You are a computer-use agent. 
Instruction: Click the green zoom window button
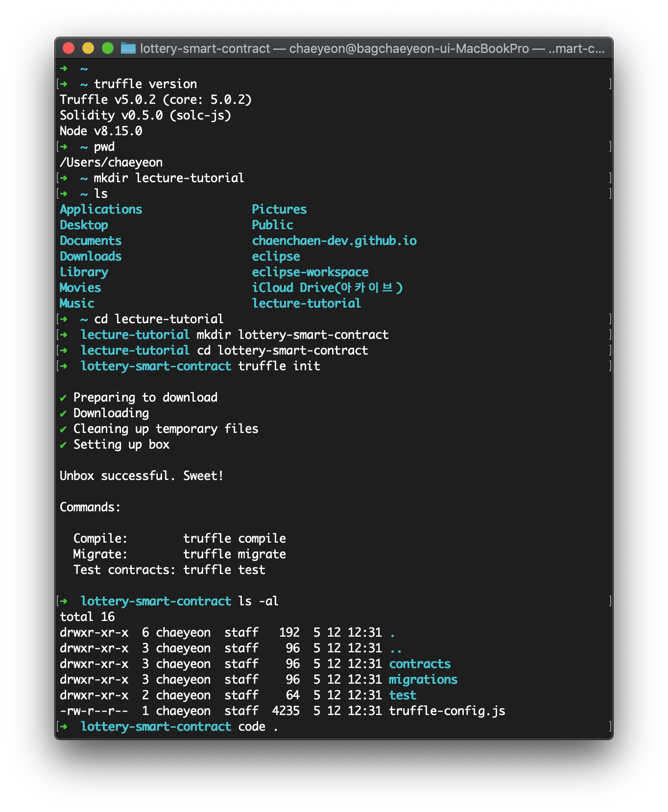click(x=108, y=48)
